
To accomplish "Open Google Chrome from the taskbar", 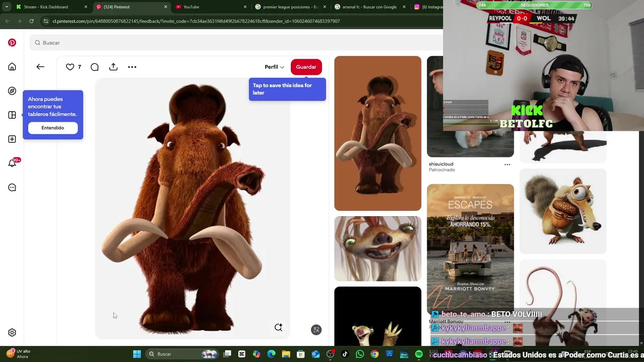I will [374, 354].
